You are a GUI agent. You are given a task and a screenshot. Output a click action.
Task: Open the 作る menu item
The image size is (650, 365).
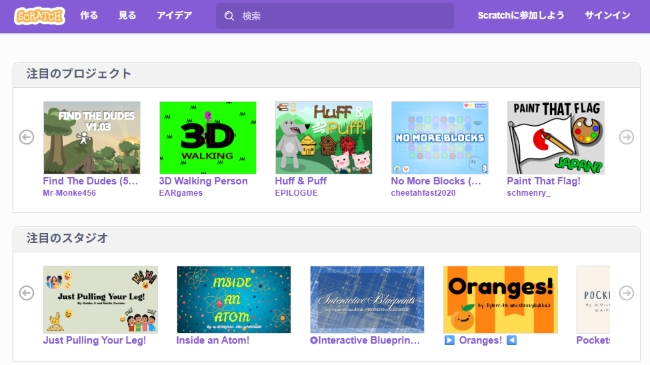click(89, 16)
